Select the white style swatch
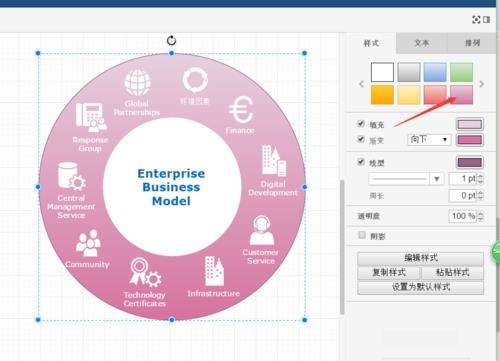The width and height of the screenshot is (500, 361). (382, 72)
